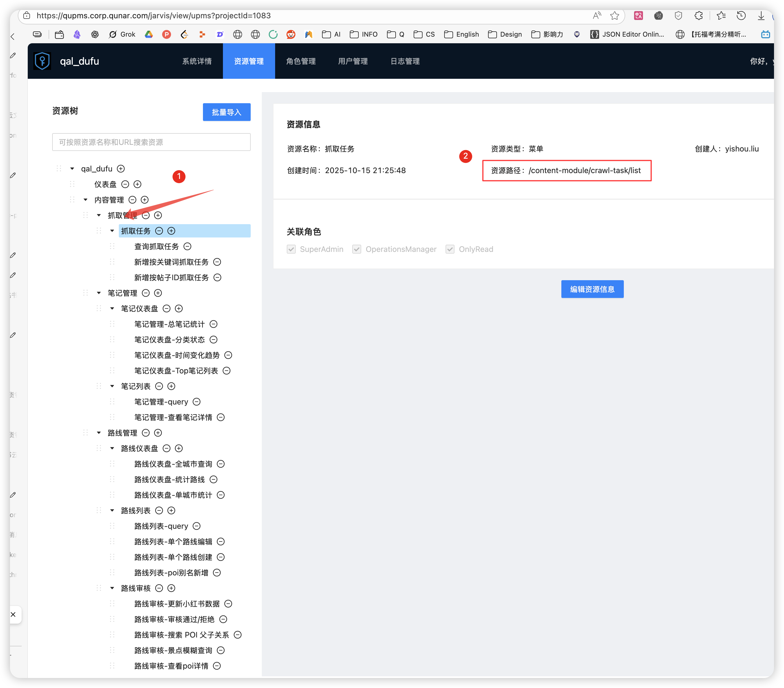Viewport: 784px width, 688px height.
Task: Click the remove icon beside 仪表盘
Action: click(125, 184)
